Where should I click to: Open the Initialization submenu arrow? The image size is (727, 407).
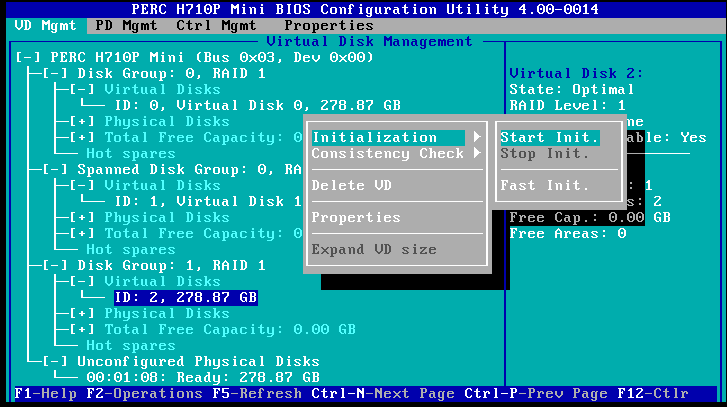[x=477, y=137]
